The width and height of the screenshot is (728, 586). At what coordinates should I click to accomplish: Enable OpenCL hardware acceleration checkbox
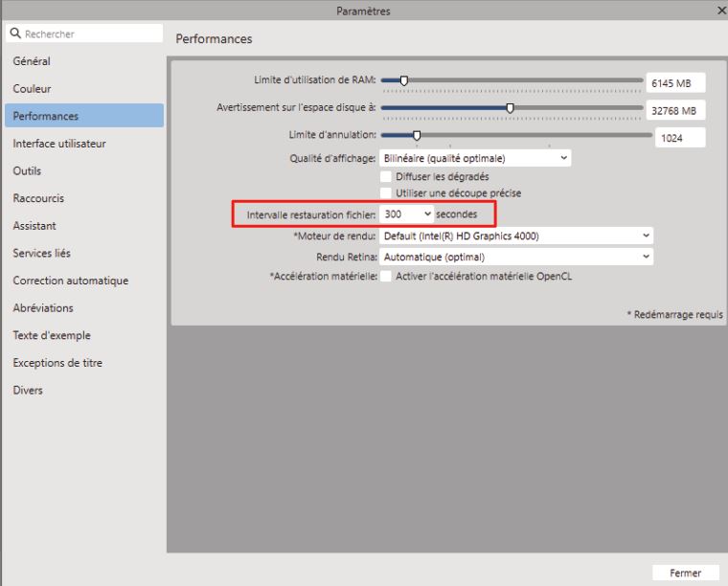(x=385, y=276)
